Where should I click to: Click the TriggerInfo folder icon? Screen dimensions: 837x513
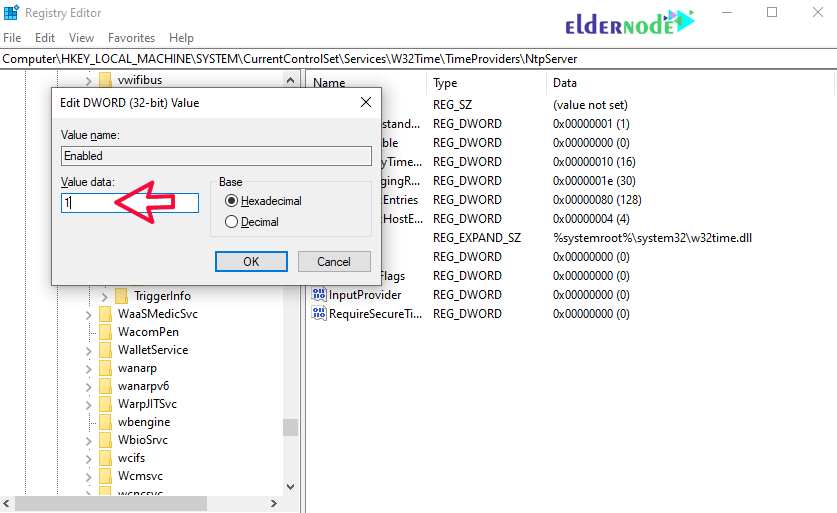(121, 296)
